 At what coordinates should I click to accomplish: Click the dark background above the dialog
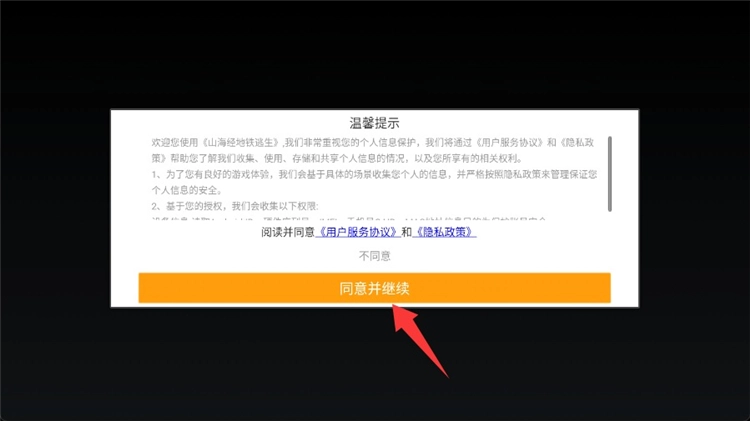tap(375, 53)
